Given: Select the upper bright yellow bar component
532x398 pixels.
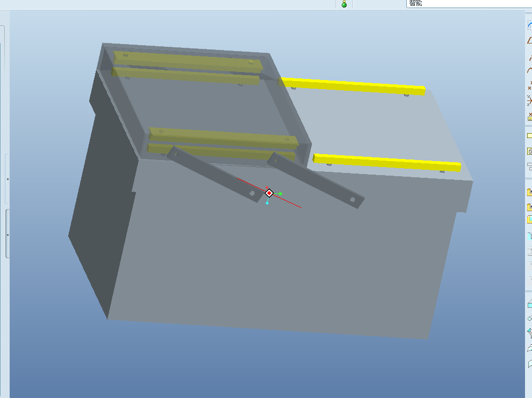Looking at the screenshot, I should pos(353,86).
